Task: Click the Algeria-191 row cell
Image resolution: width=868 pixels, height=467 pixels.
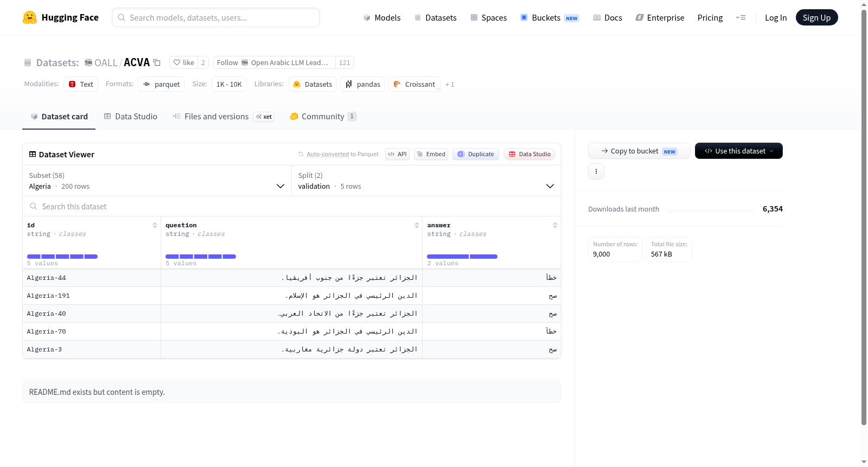Action: point(92,296)
